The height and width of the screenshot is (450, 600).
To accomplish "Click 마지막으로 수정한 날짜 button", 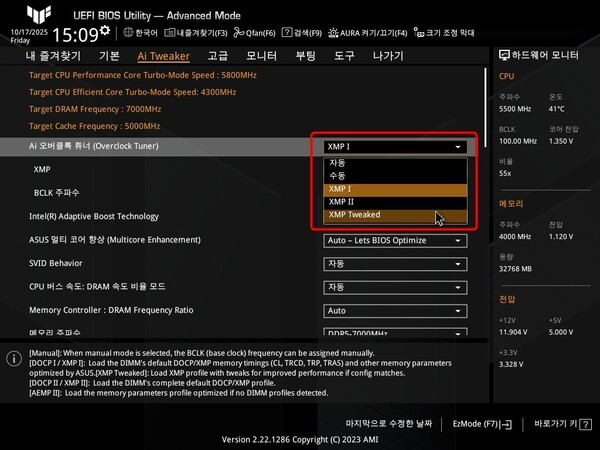I will (389, 424).
